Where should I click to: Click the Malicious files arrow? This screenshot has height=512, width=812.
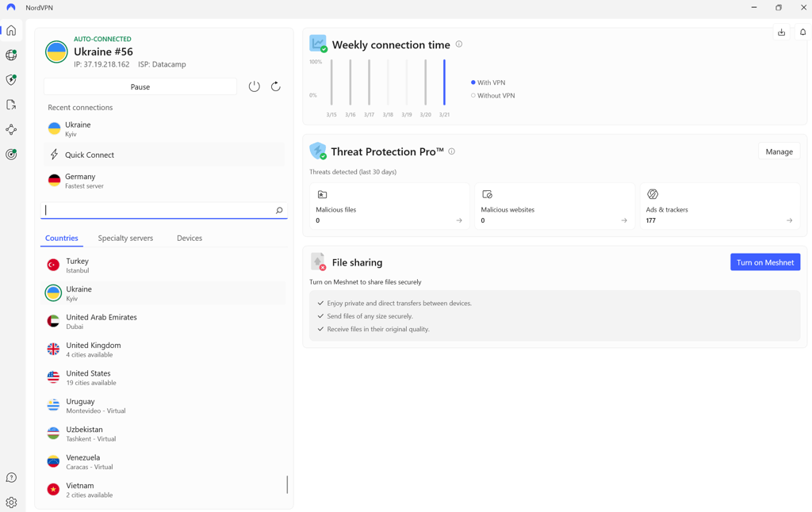pyautogui.click(x=459, y=220)
